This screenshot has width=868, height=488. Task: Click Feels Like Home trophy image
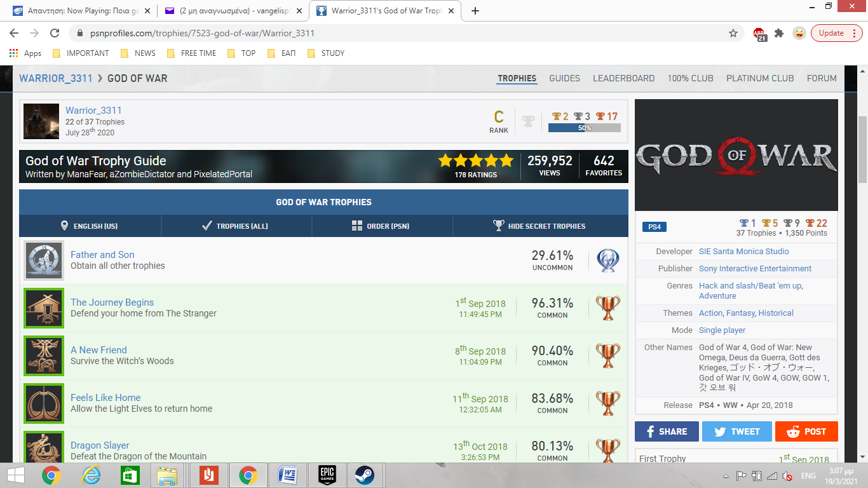point(44,403)
